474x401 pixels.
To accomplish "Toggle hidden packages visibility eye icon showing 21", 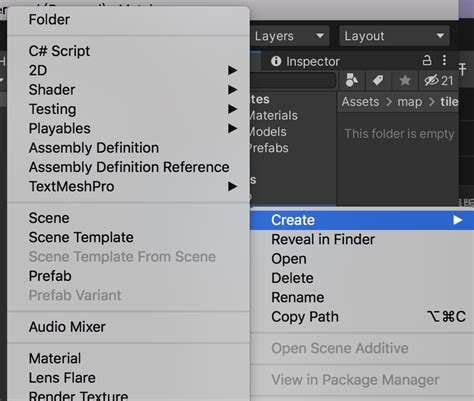I will pyautogui.click(x=439, y=80).
